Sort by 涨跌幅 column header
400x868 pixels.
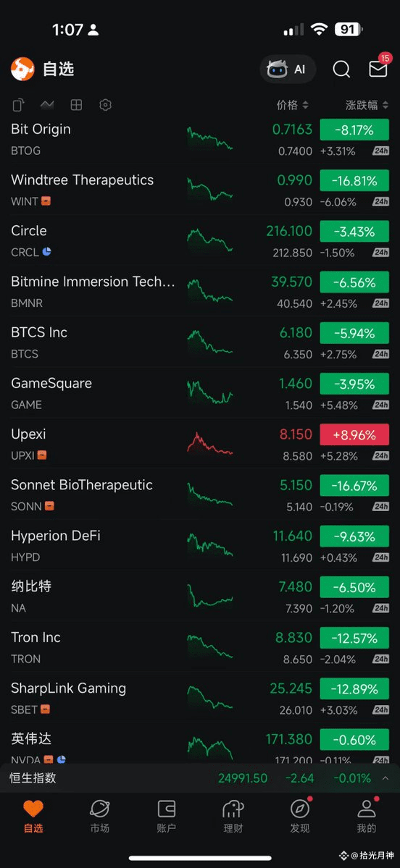pyautogui.click(x=367, y=105)
